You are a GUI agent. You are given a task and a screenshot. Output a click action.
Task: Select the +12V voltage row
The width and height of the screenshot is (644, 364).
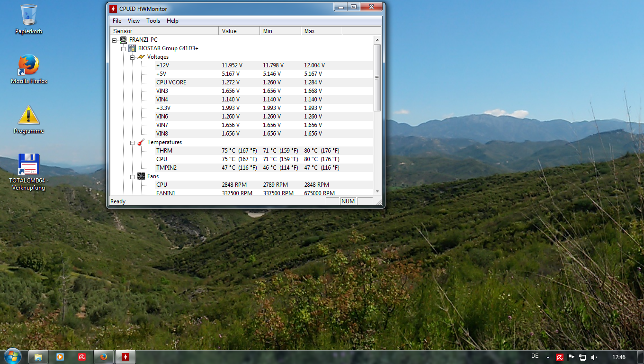click(x=264, y=65)
